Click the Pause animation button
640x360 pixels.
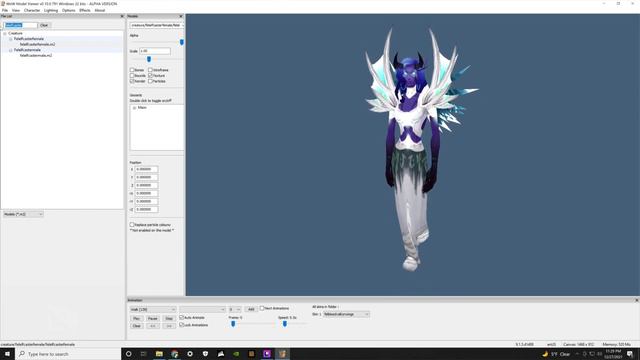click(153, 318)
